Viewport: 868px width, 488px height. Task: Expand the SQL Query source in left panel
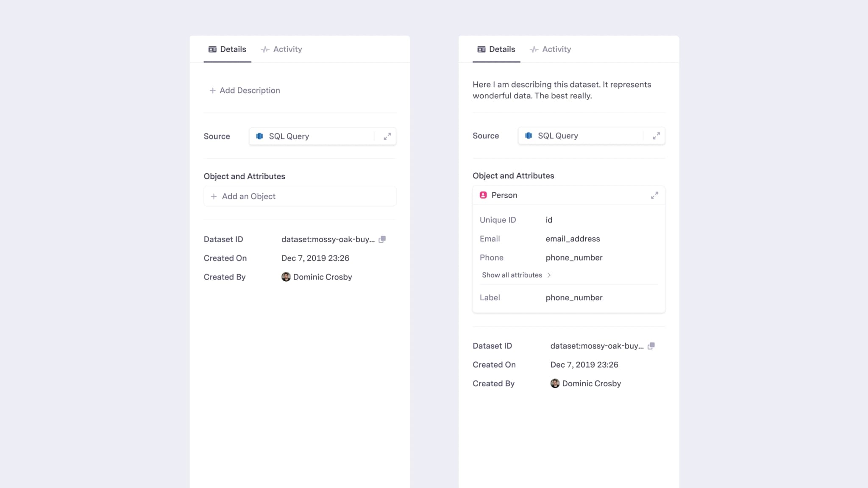pos(387,136)
